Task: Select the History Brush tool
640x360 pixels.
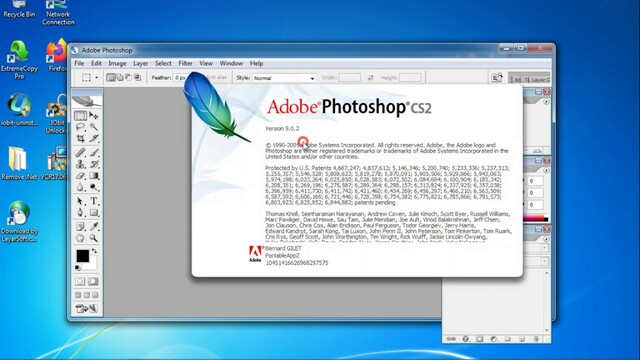Action: (x=94, y=164)
